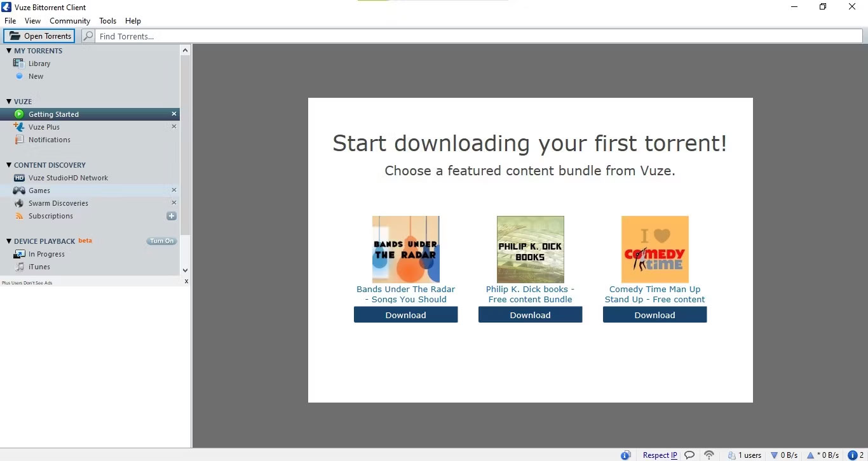868x461 pixels.
Task: Open the Community menu
Action: tap(70, 21)
